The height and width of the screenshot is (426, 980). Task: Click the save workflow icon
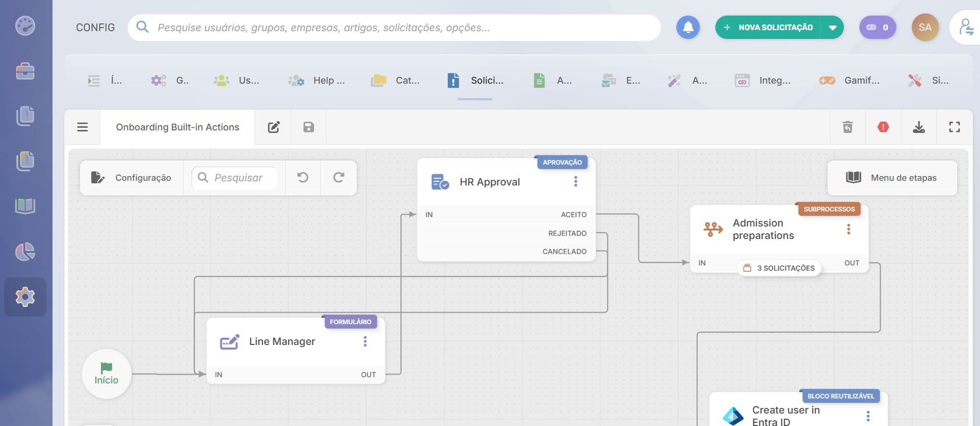pyautogui.click(x=309, y=127)
